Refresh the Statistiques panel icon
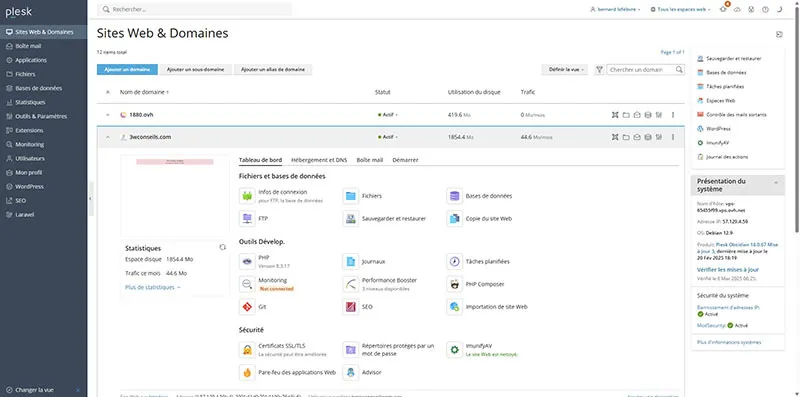 click(222, 247)
